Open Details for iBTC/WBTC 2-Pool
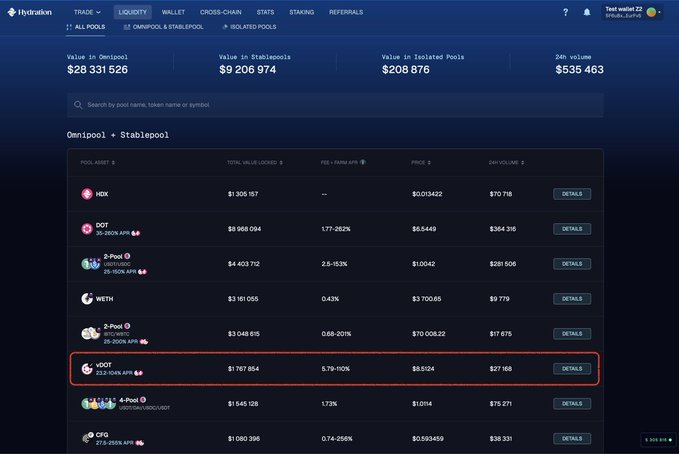Viewport: 679px width, 454px height. tap(572, 334)
